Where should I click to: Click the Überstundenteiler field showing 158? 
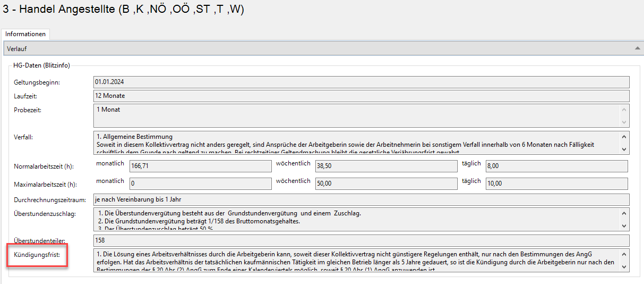click(361, 240)
